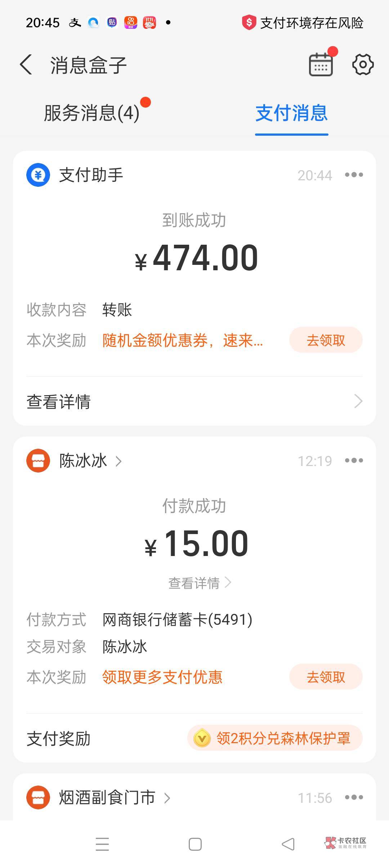The width and height of the screenshot is (389, 868).
Task: Expand 陈冰冰 merchant name chevron
Action: (118, 461)
